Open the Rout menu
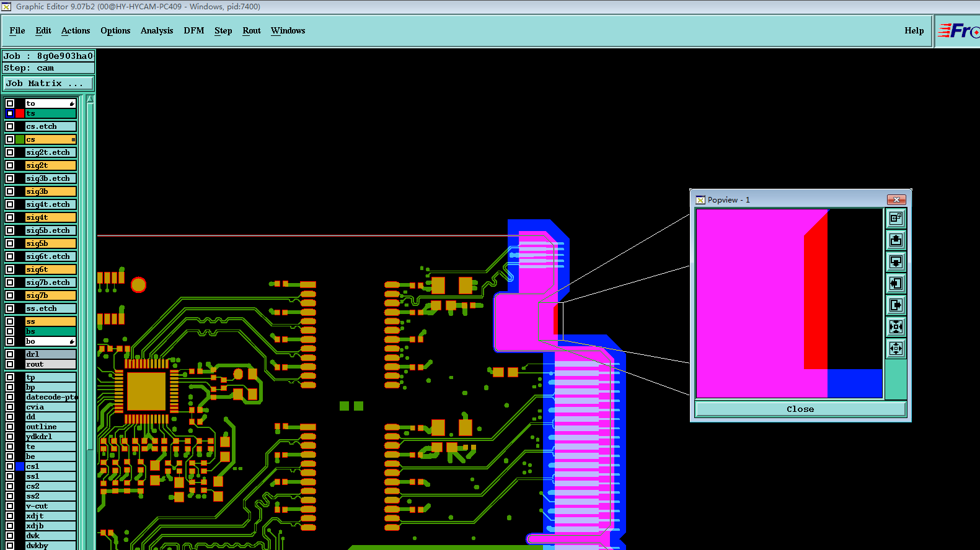The image size is (980, 550). tap(252, 30)
